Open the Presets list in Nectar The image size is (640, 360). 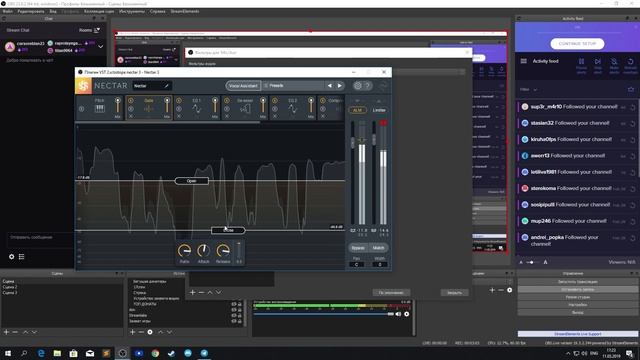pos(294,86)
